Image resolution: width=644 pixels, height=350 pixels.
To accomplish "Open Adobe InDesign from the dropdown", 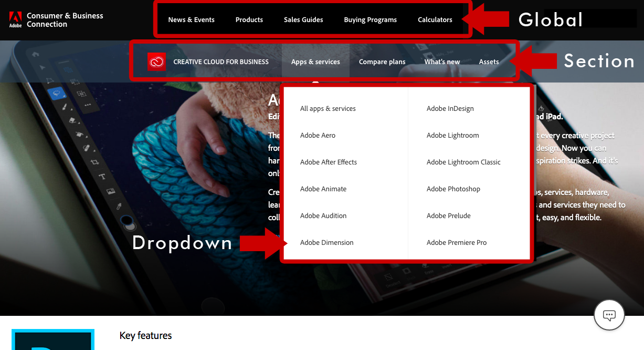I will 450,109.
